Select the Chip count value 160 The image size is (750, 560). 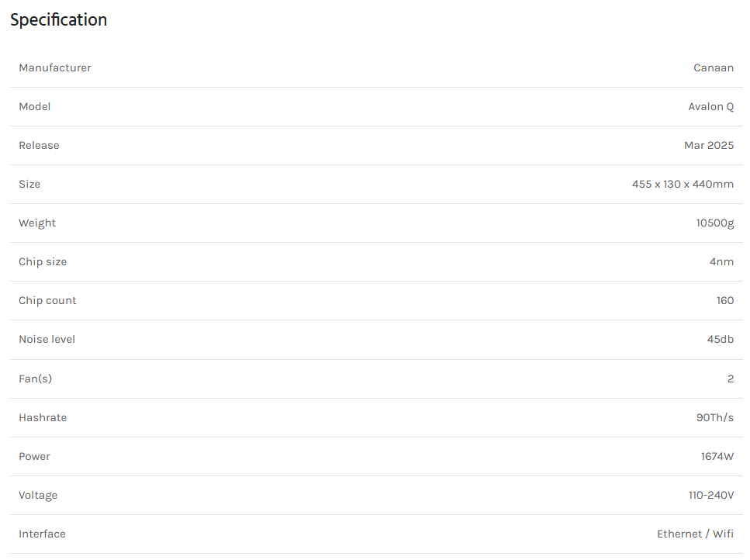724,301
